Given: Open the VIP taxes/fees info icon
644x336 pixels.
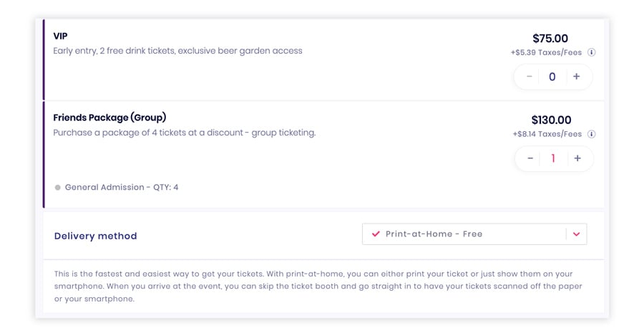Looking at the screenshot, I should tap(592, 52).
